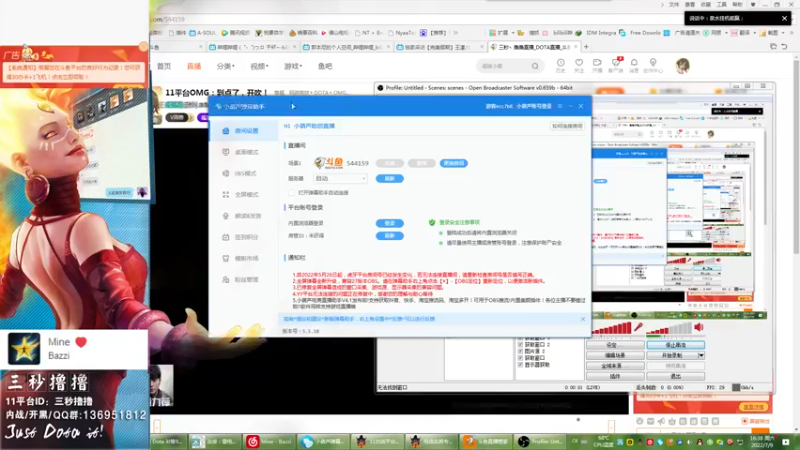
Task: Go to Douyu 鱼吧 tab
Action: [325, 66]
